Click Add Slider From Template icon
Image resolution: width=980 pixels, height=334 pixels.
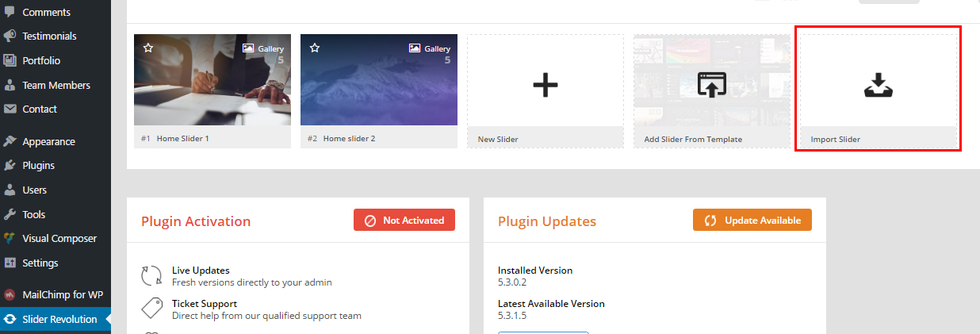tap(712, 84)
